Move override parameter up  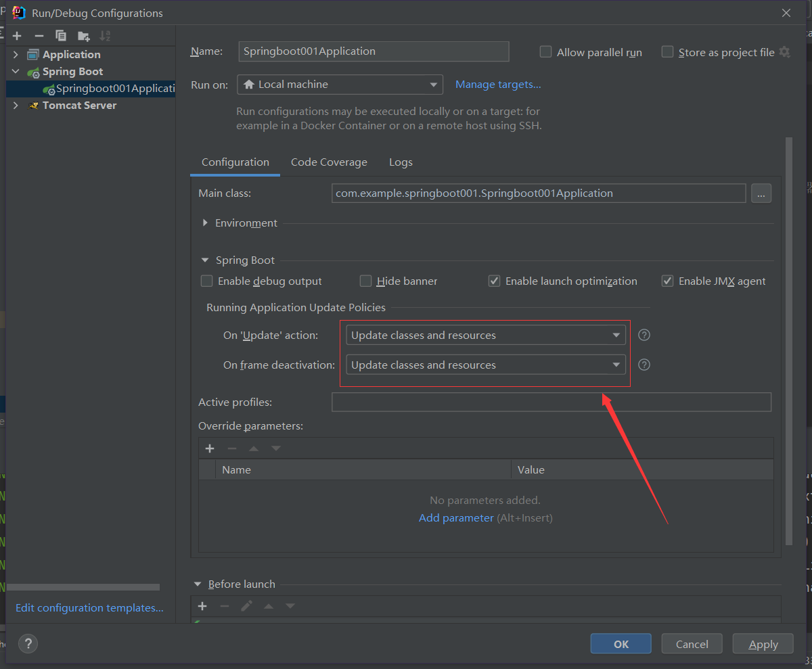254,448
